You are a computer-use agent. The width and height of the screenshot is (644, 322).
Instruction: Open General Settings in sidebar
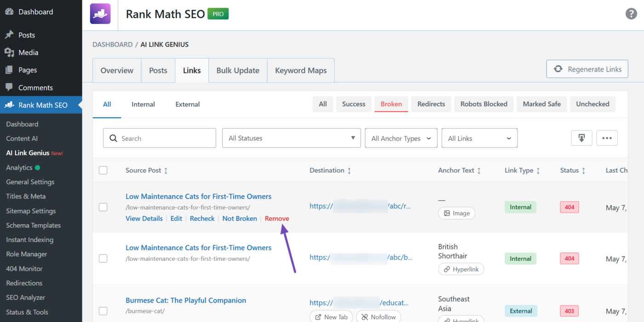click(x=30, y=182)
